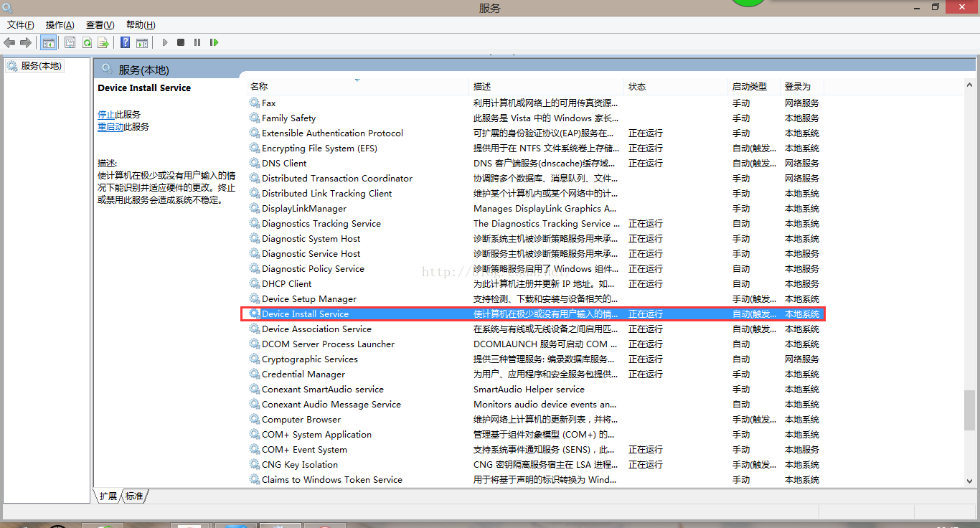Viewport: 980px width, 528px height.
Task: Select the Conexant SmartAudio service row
Action: (x=534, y=389)
